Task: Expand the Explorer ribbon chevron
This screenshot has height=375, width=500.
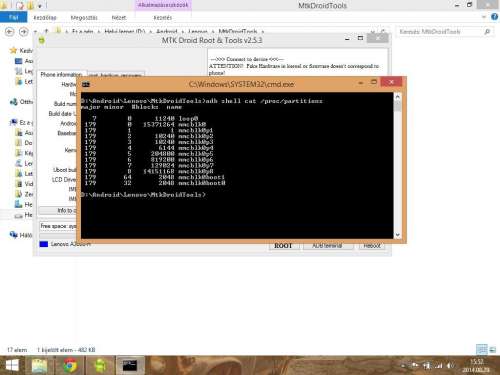Action: click(x=484, y=17)
